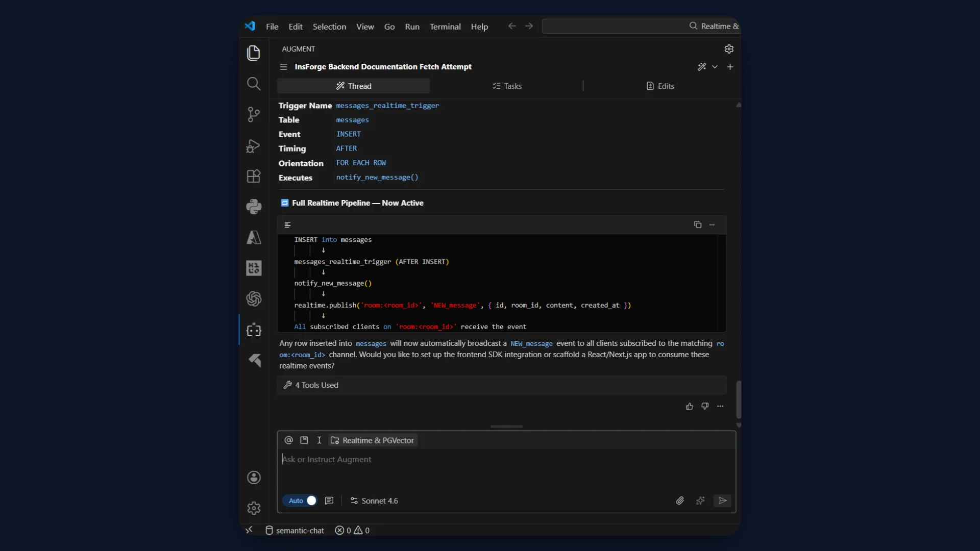Open Source Control view
Screen dimensions: 980x551
[254, 114]
